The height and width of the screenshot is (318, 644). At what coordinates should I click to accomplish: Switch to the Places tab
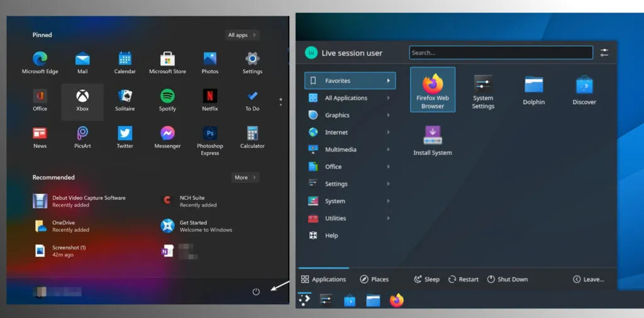[x=374, y=280]
